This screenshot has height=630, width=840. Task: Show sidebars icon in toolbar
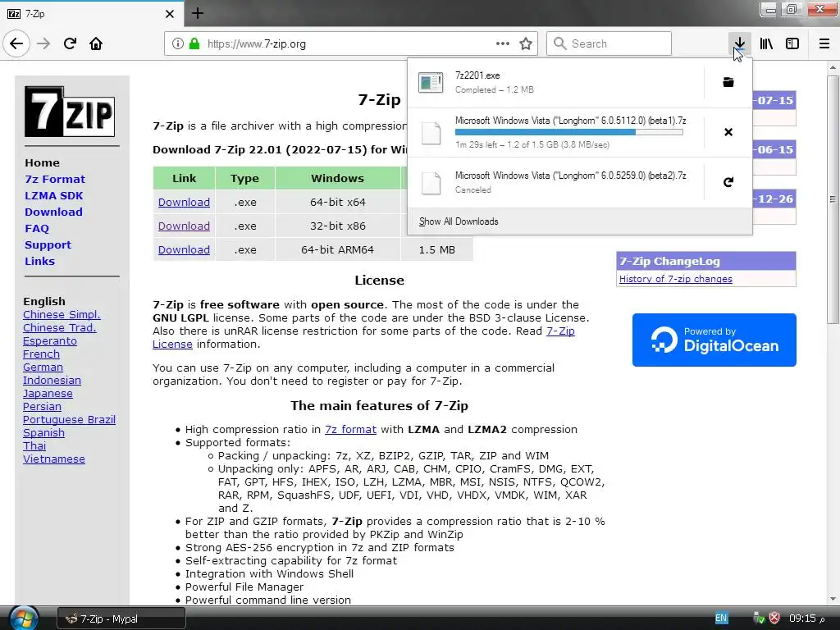tap(792, 43)
